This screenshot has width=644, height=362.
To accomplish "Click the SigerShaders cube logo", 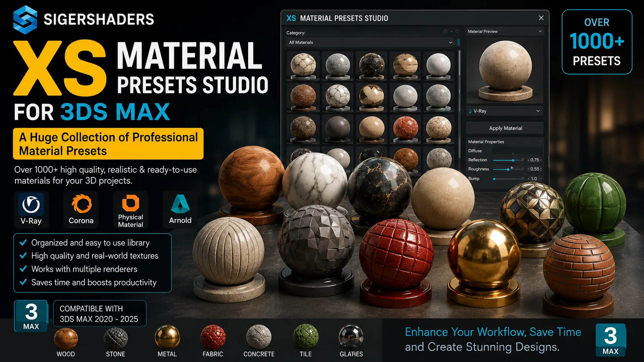I will pyautogui.click(x=25, y=20).
